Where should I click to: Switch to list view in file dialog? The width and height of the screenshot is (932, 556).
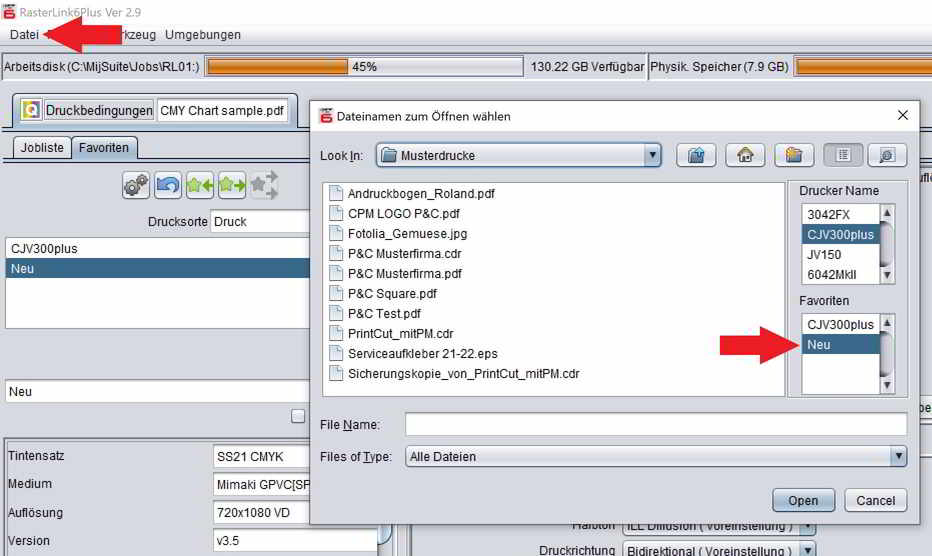coord(843,155)
